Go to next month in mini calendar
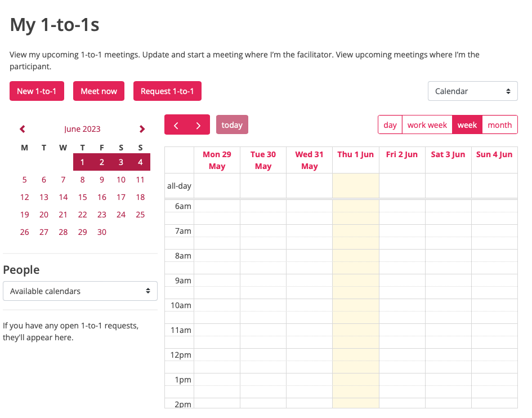532x418 pixels. point(142,129)
